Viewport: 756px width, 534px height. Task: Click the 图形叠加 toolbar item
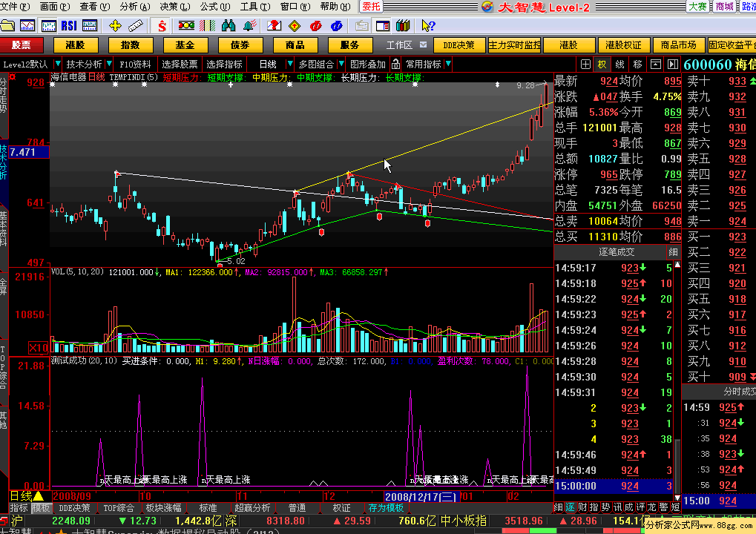click(x=368, y=64)
